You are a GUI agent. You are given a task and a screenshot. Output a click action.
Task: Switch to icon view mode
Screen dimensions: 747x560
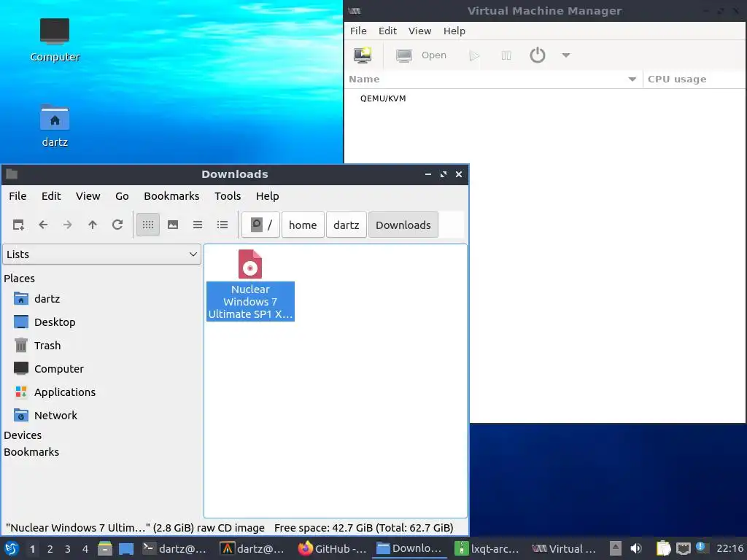pos(148,225)
